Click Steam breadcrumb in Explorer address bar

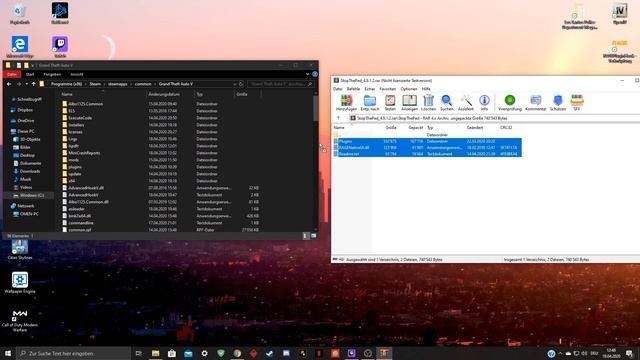click(x=95, y=84)
